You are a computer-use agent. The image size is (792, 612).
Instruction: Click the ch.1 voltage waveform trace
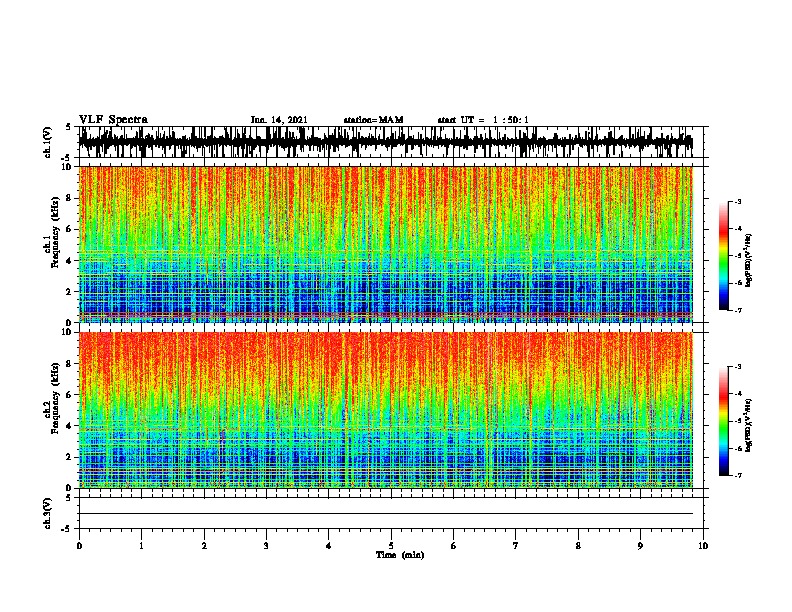pos(386,142)
